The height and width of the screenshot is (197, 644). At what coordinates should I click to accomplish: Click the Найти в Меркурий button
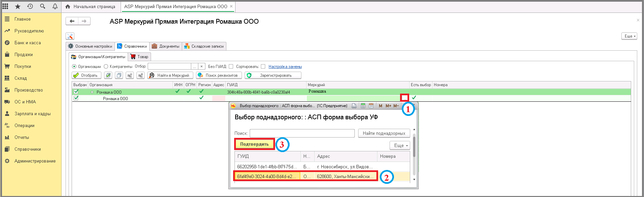point(170,75)
